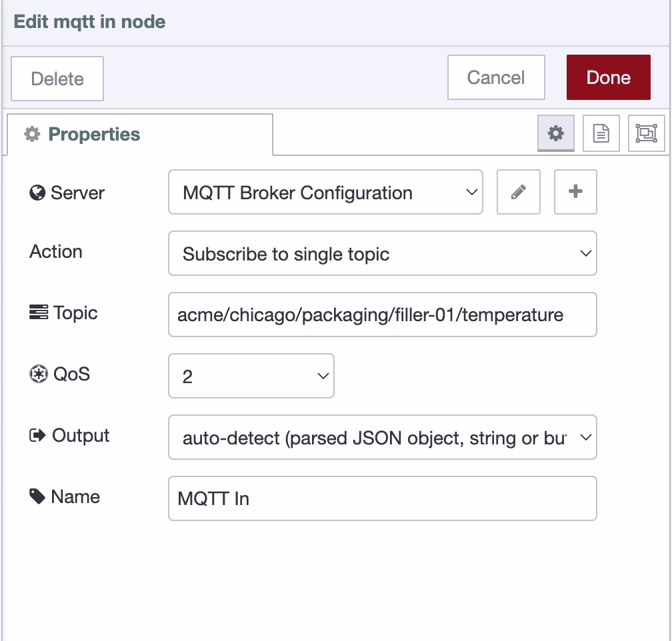Click the Output arrow icon
This screenshot has width=672, height=641.
36,434
